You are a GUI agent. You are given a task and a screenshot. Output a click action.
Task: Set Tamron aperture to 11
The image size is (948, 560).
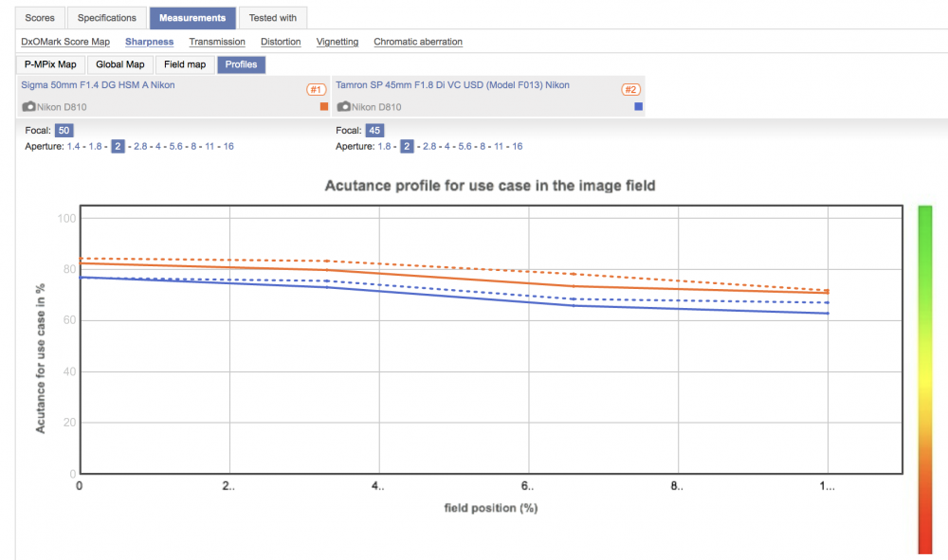tap(499, 146)
